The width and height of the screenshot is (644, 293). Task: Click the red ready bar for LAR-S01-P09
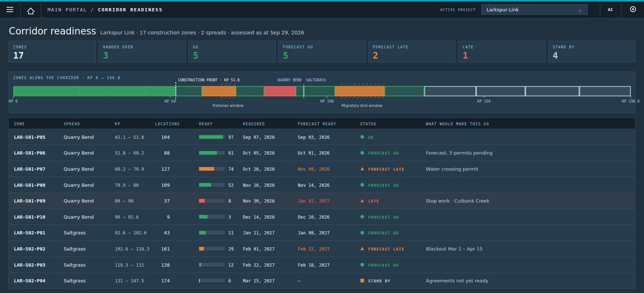[212, 201]
